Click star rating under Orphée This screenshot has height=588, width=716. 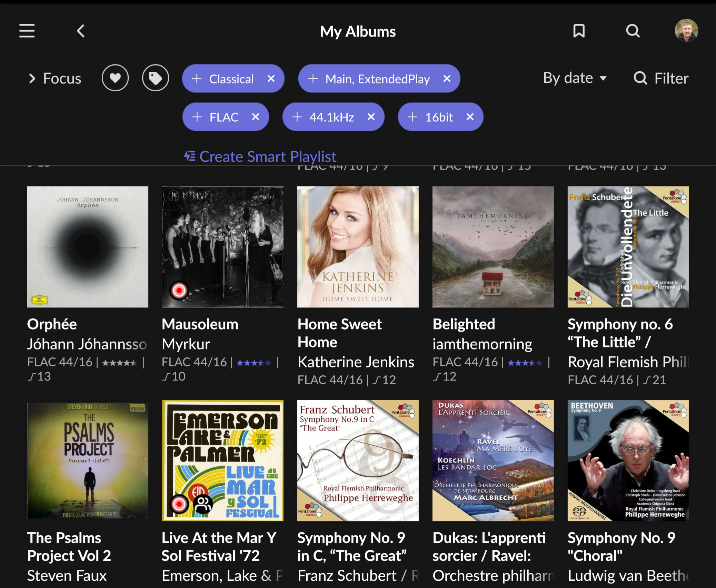pos(119,363)
